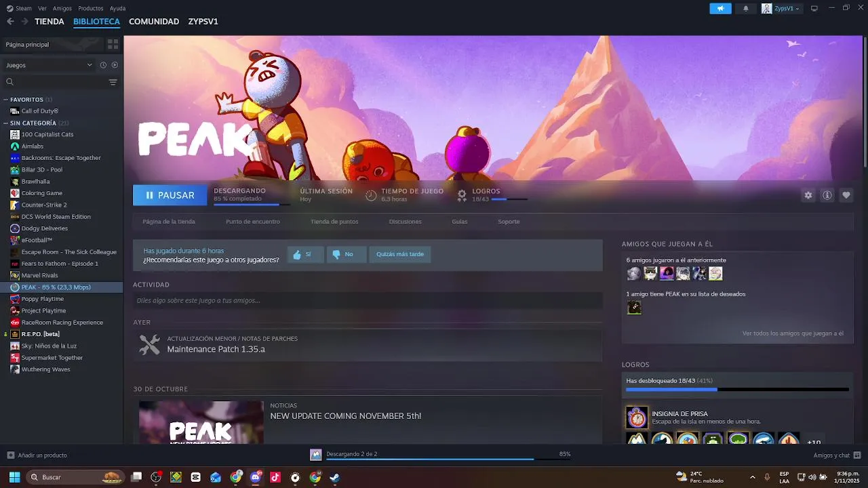Open Discord from the taskbar

[256, 477]
